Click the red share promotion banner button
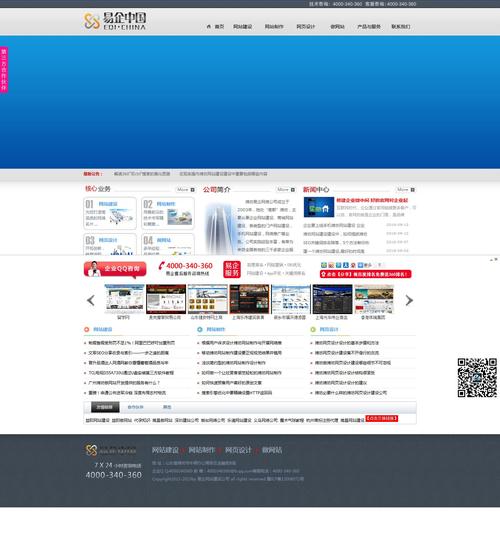This screenshot has width=500, height=534. click(x=365, y=274)
